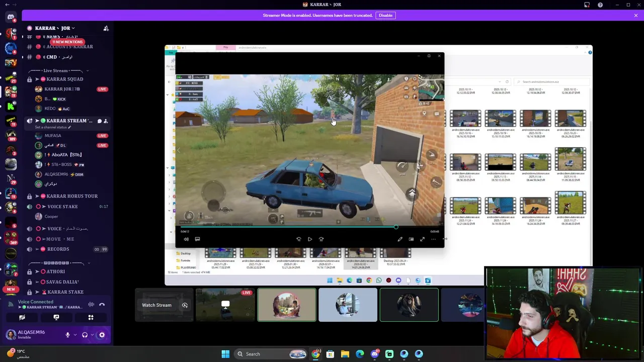The width and height of the screenshot is (644, 362).
Task: Select KARRAR HORUS TOUR channel
Action: point(68,196)
